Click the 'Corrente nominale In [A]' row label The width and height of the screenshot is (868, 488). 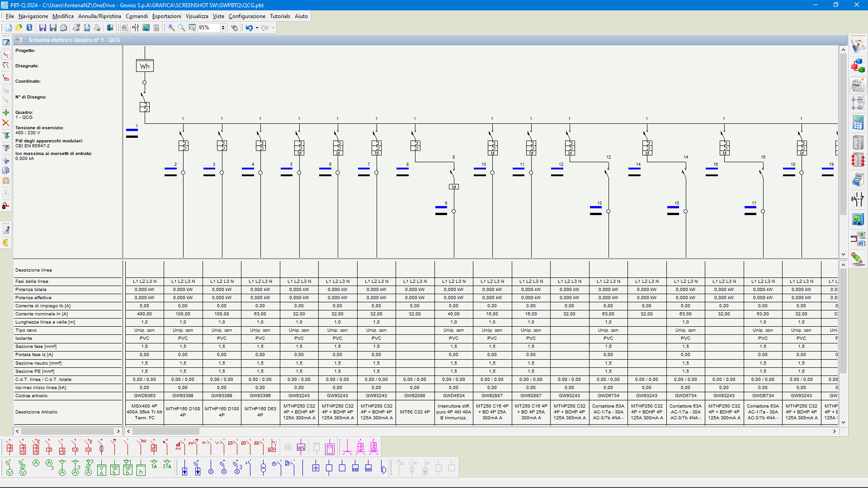pos(42,314)
